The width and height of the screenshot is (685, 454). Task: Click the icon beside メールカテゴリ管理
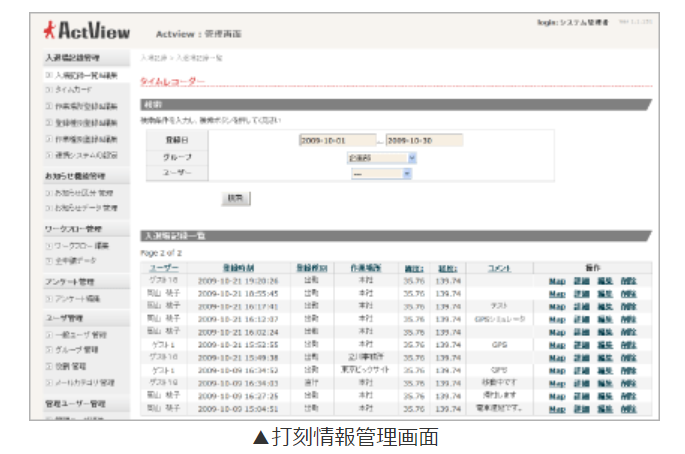pyautogui.click(x=49, y=382)
